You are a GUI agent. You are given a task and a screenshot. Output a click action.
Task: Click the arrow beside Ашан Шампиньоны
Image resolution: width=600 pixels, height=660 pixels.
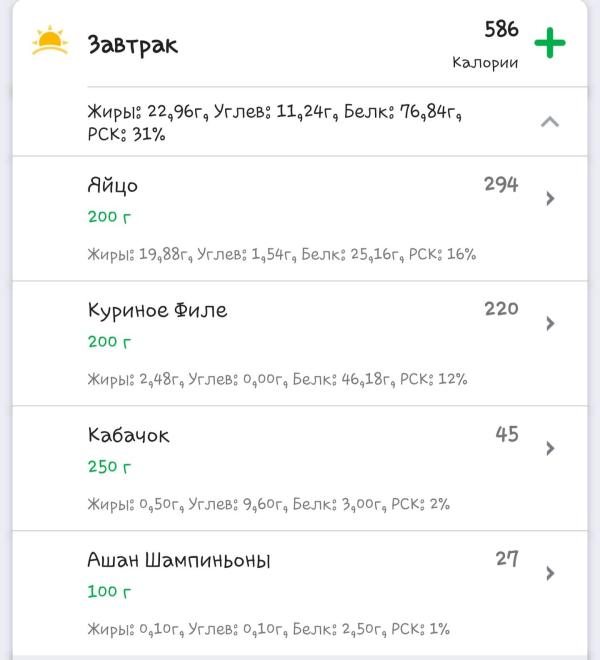pyautogui.click(x=550, y=573)
